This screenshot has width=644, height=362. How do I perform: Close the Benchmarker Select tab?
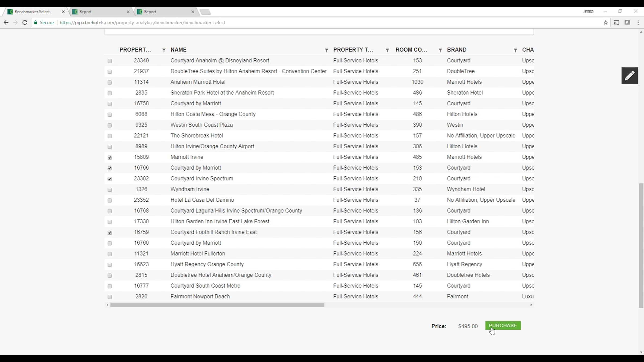coord(63,12)
